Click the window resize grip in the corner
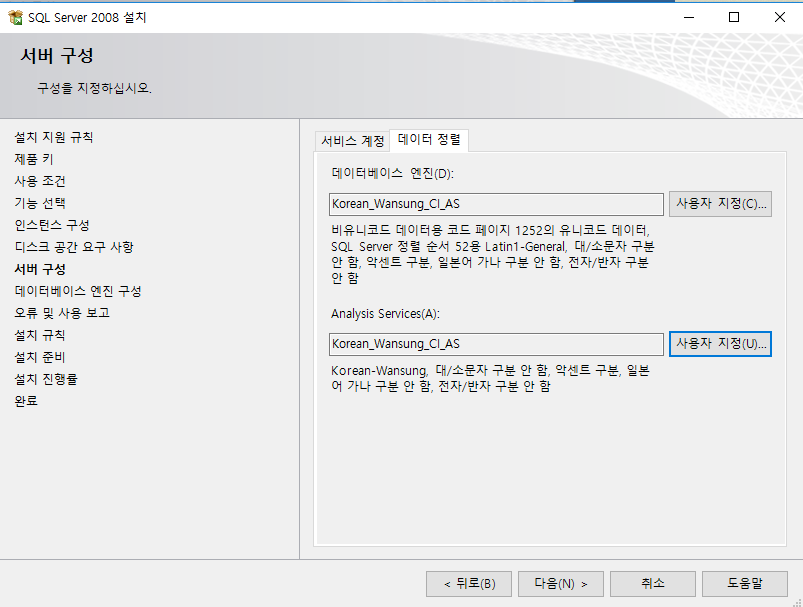The image size is (803, 607). (797, 601)
